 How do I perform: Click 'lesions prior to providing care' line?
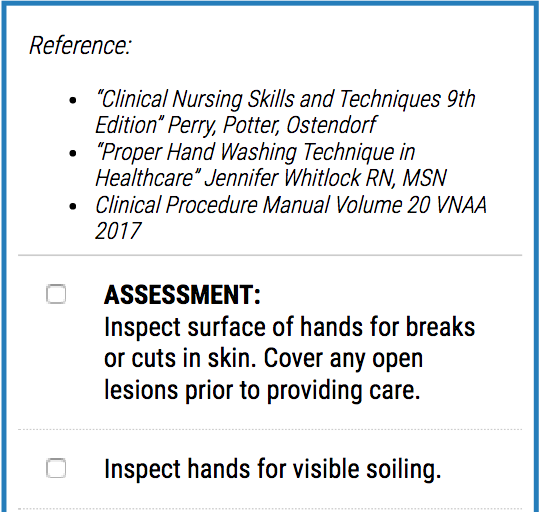click(x=262, y=391)
